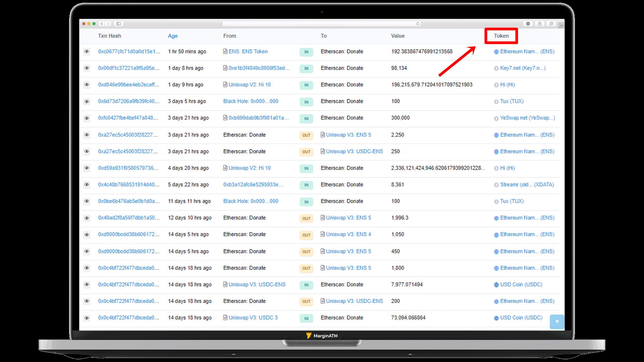The height and width of the screenshot is (362, 644).
Task: Toggle eye icon for transaction 0xd846e99bee4eb2ecaff
Action: (87, 85)
